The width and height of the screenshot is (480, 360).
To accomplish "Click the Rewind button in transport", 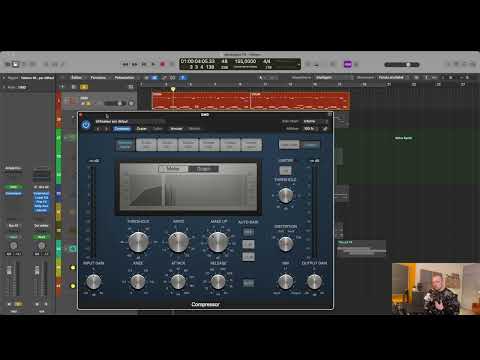I will click(125, 64).
